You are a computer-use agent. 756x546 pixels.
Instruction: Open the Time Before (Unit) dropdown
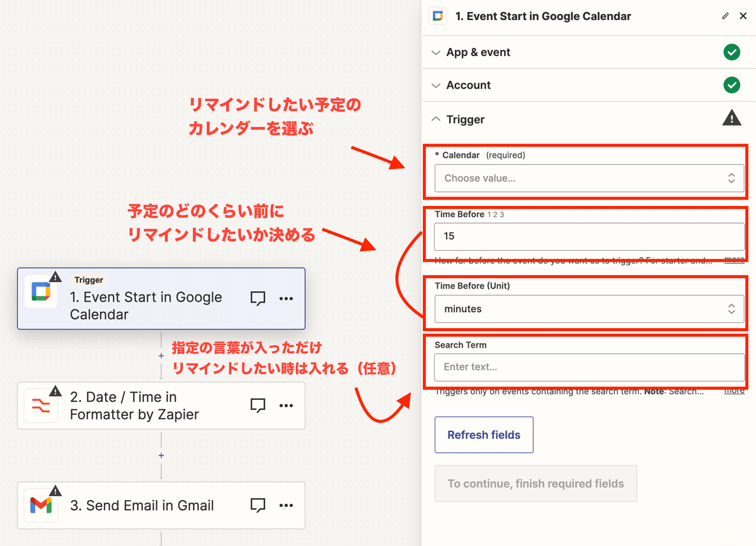pos(589,309)
